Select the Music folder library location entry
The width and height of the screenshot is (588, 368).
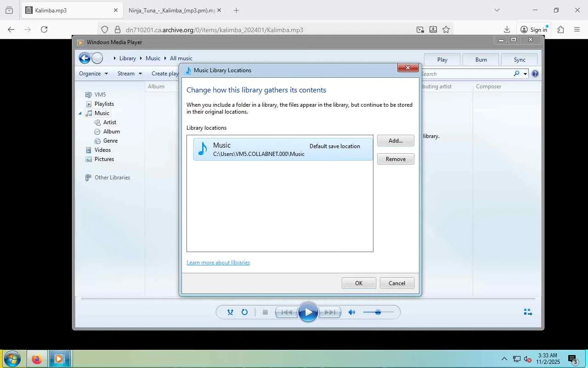click(283, 149)
